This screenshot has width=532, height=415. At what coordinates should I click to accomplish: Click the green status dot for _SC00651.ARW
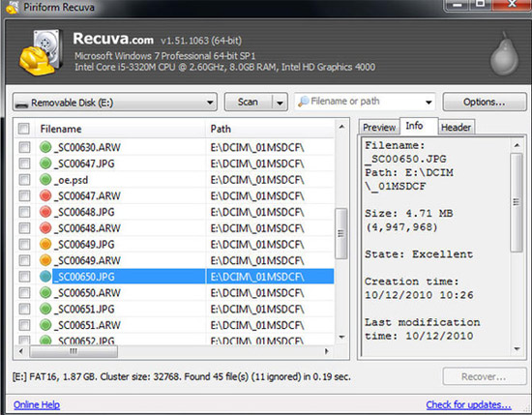pos(45,325)
